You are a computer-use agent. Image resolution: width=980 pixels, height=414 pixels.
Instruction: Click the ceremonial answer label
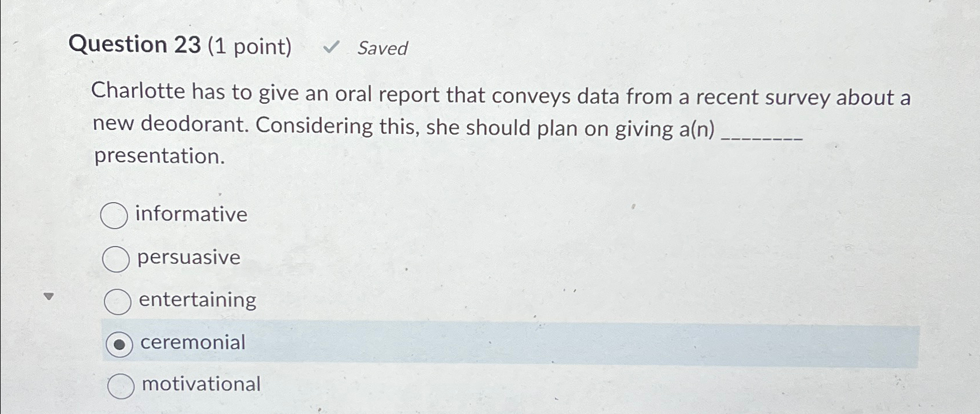[x=192, y=343]
